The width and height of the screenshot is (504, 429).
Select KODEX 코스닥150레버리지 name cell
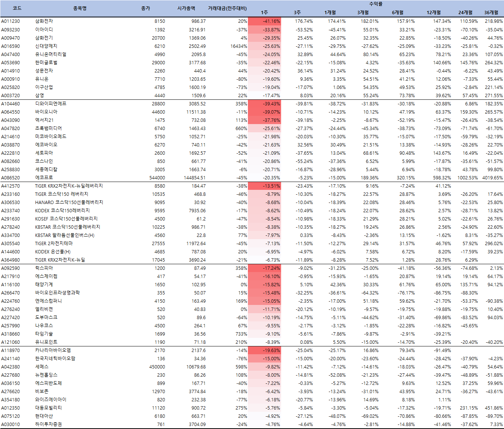click(x=62, y=210)
